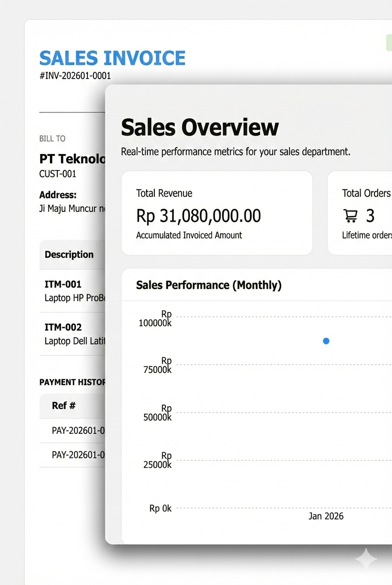This screenshot has width=392, height=585.
Task: Open the second PAY-202601 payment reference
Action: coord(78,455)
